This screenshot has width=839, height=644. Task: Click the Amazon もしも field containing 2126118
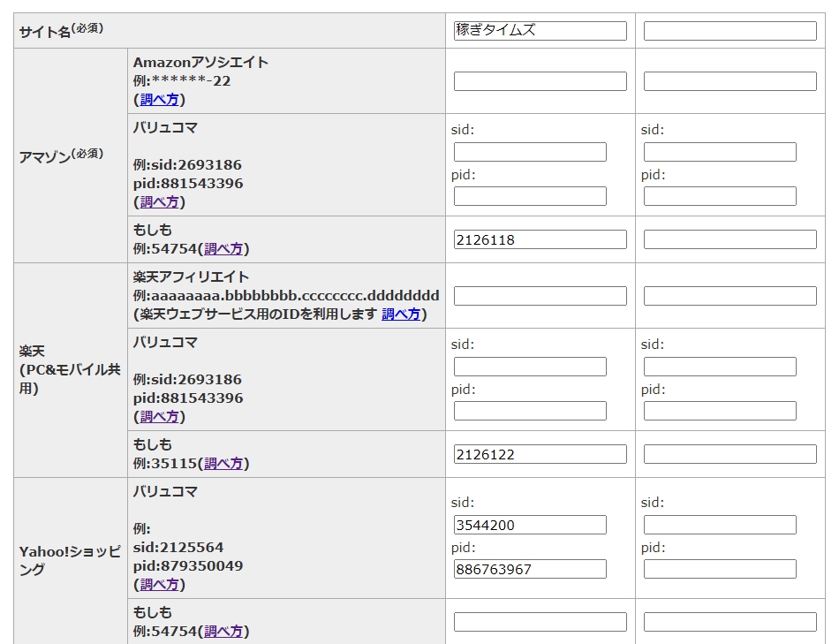click(x=540, y=239)
